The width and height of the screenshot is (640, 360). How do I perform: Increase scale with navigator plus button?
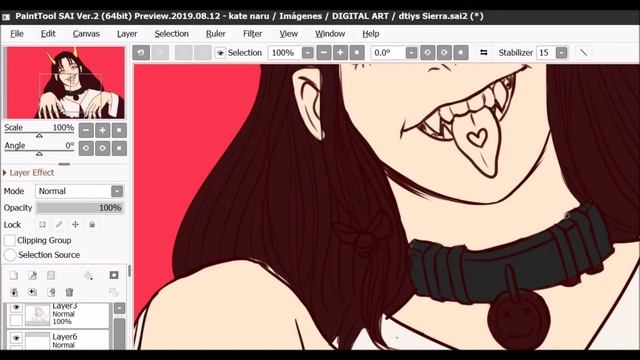click(x=102, y=130)
